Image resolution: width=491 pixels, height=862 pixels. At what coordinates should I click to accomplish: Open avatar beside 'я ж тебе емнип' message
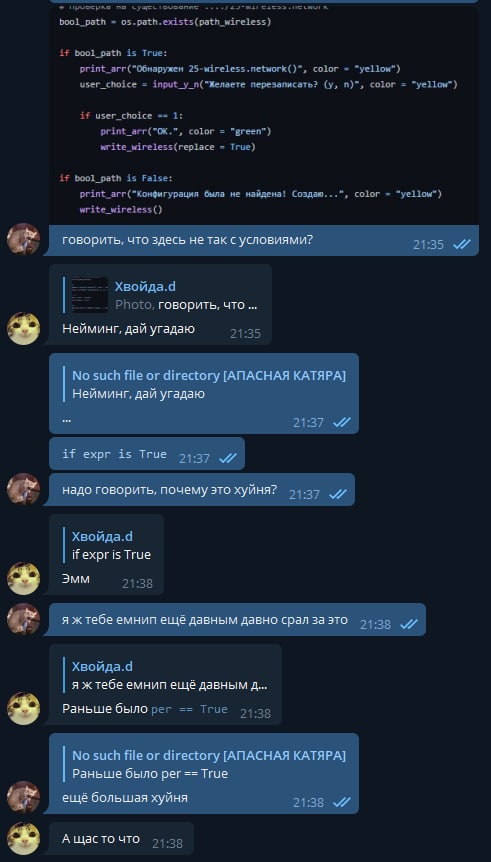pyautogui.click(x=23, y=620)
